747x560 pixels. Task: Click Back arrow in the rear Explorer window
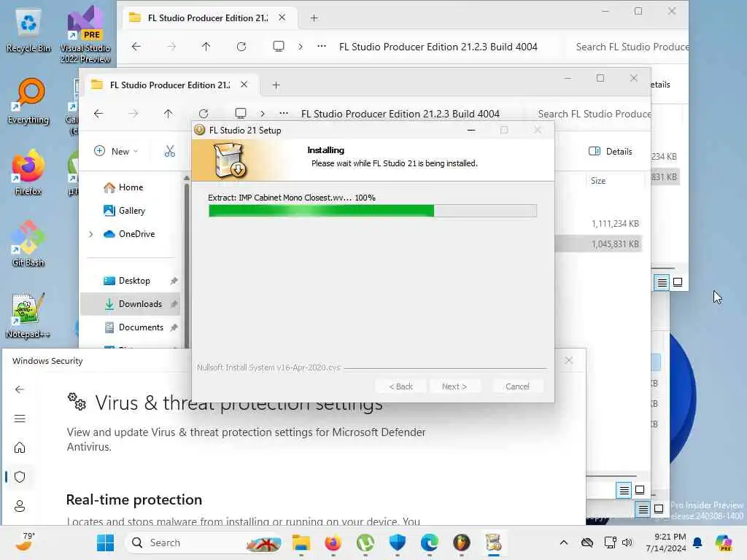136,47
